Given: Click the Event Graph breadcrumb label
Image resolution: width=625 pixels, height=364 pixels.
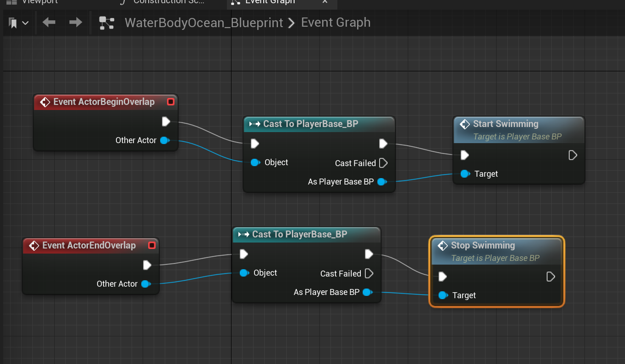Looking at the screenshot, I should click(x=336, y=22).
